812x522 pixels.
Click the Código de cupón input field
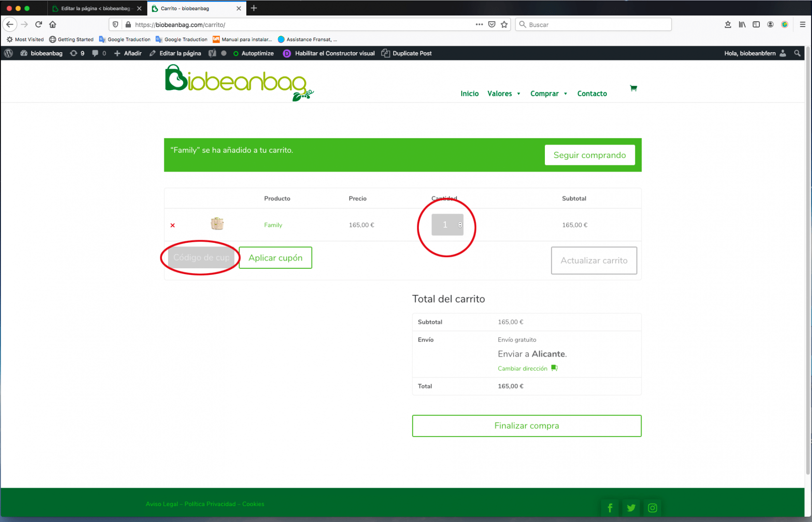pyautogui.click(x=201, y=258)
